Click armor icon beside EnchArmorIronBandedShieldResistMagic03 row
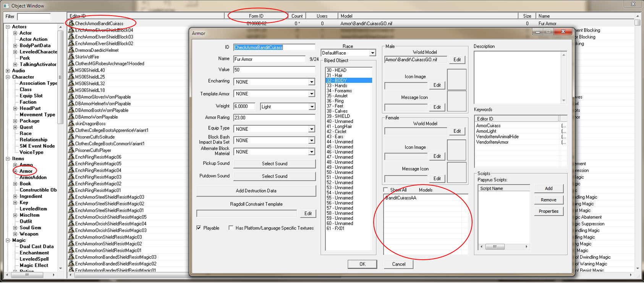 (x=71, y=257)
